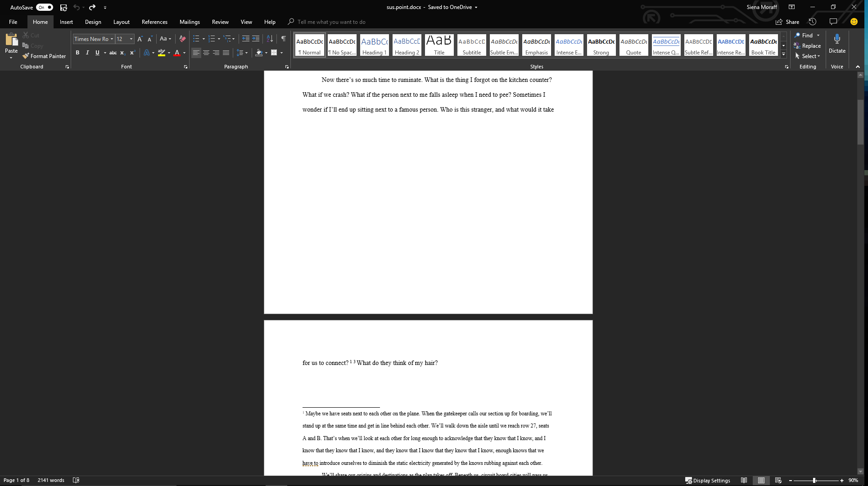Viewport: 868px width, 486px height.
Task: Click the zoom slider handle
Action: tap(814, 481)
